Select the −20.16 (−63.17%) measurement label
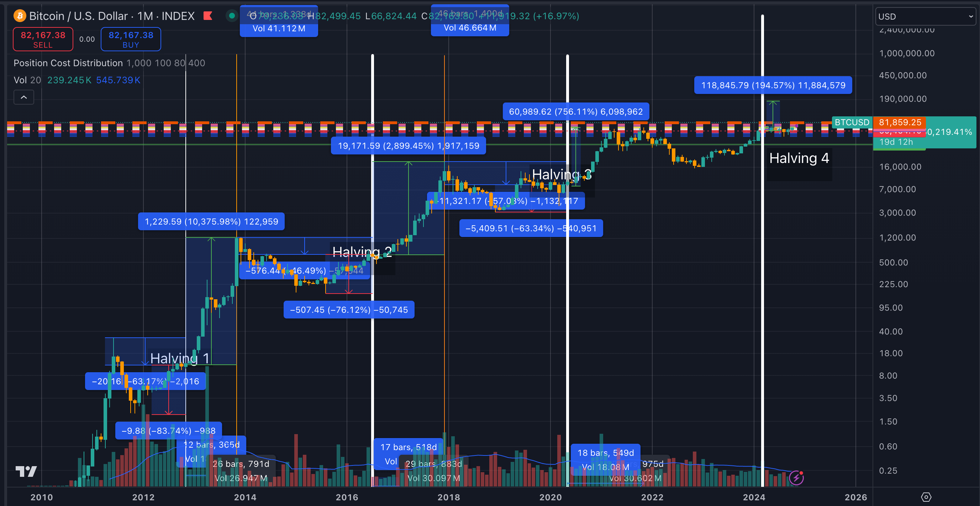This screenshot has width=980, height=506. coord(145,381)
